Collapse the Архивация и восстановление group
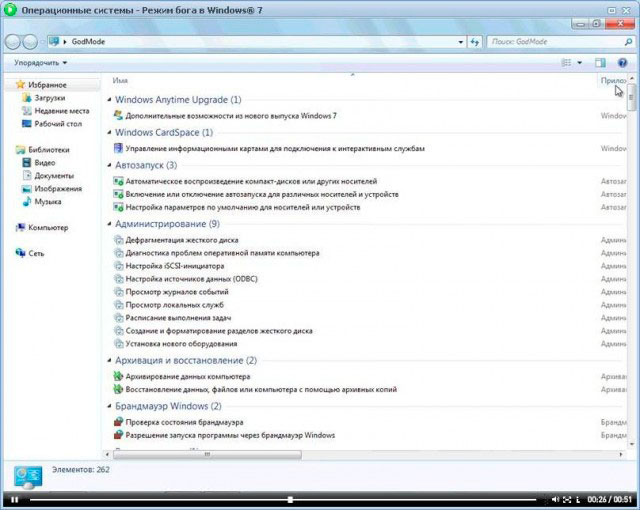 pyautogui.click(x=109, y=360)
